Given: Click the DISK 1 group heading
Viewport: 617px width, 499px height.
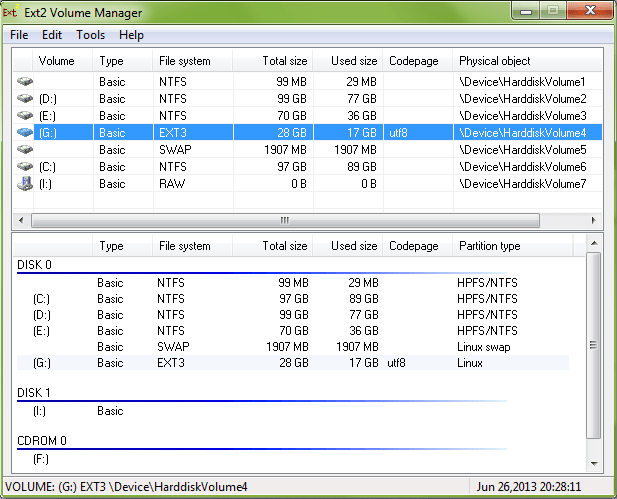Looking at the screenshot, I should 33,393.
